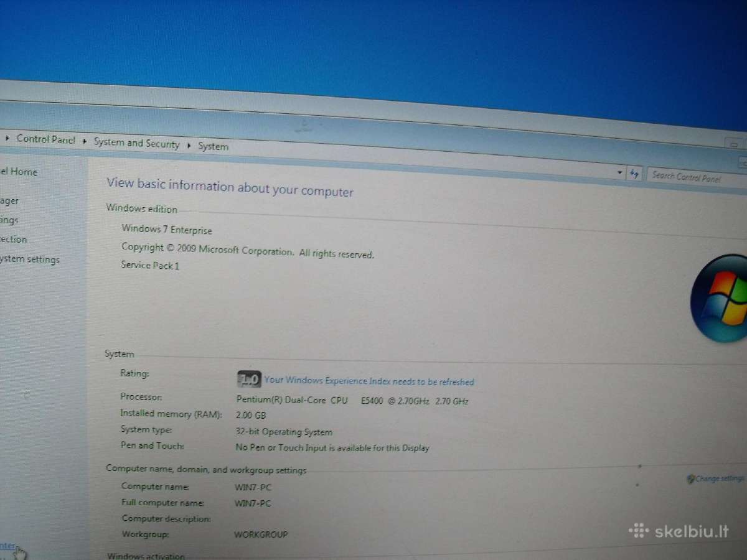Open Action Center link at sidebar bottom

(7, 545)
